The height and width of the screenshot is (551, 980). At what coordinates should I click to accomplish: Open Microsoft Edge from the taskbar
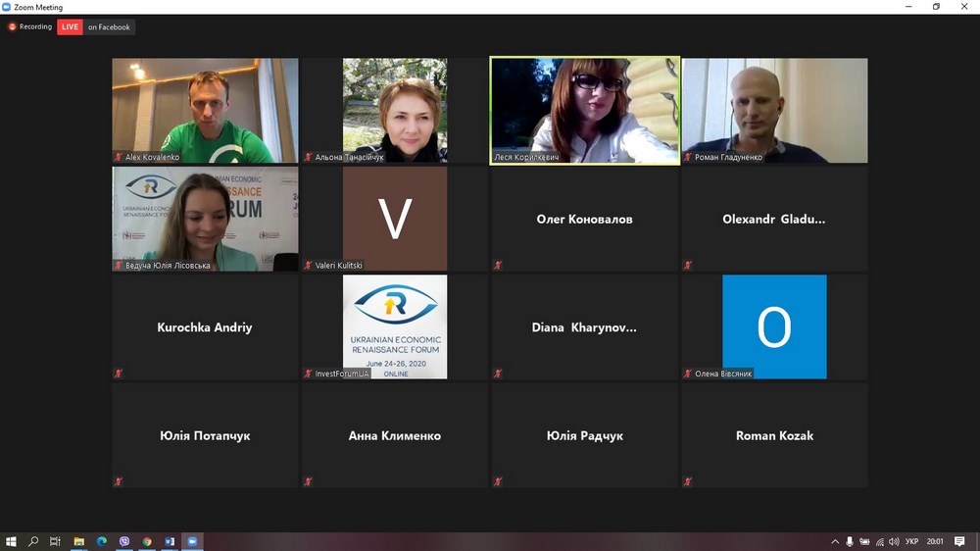tap(102, 541)
